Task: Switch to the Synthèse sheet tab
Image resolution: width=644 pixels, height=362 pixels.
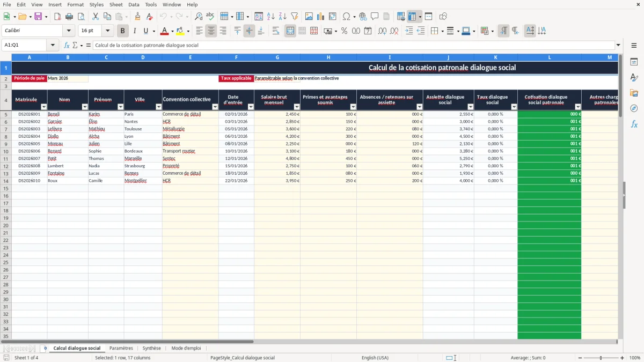Action: (152, 348)
